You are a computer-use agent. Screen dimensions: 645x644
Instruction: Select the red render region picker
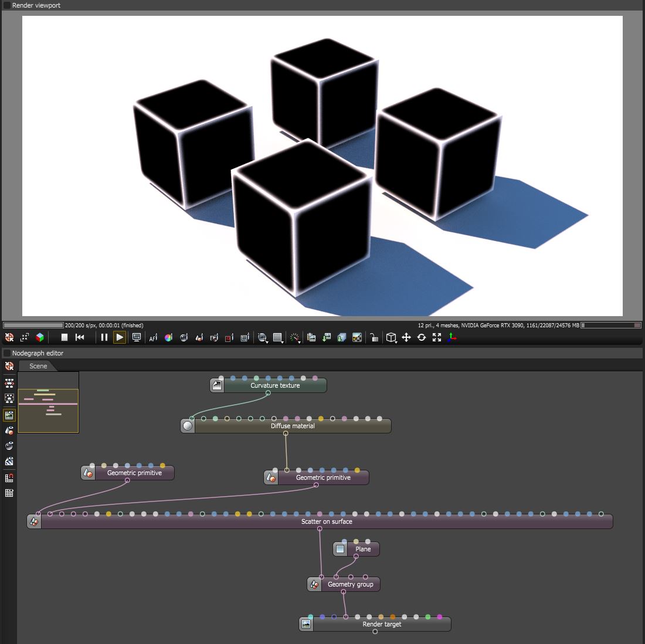pos(229,337)
